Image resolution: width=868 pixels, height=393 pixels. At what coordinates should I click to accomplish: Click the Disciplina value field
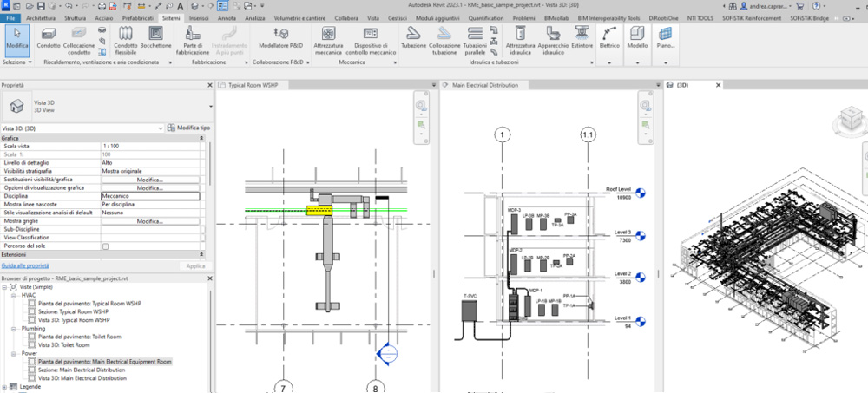pyautogui.click(x=150, y=196)
